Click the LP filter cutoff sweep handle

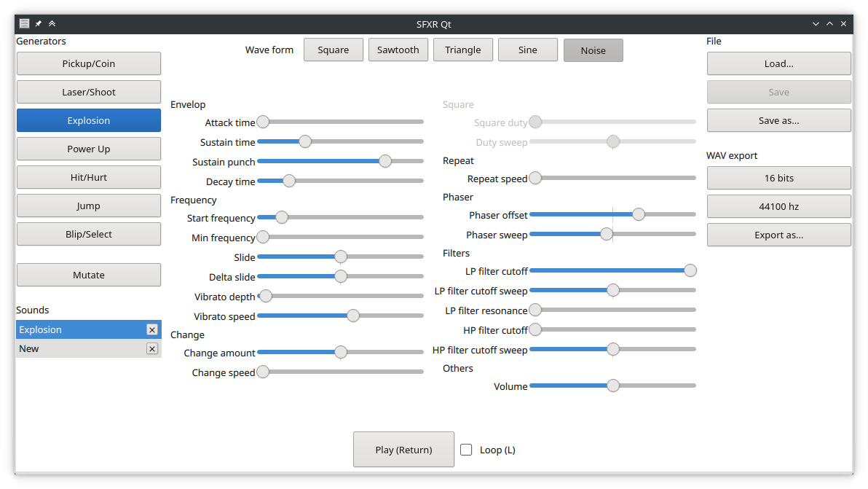[x=613, y=290]
